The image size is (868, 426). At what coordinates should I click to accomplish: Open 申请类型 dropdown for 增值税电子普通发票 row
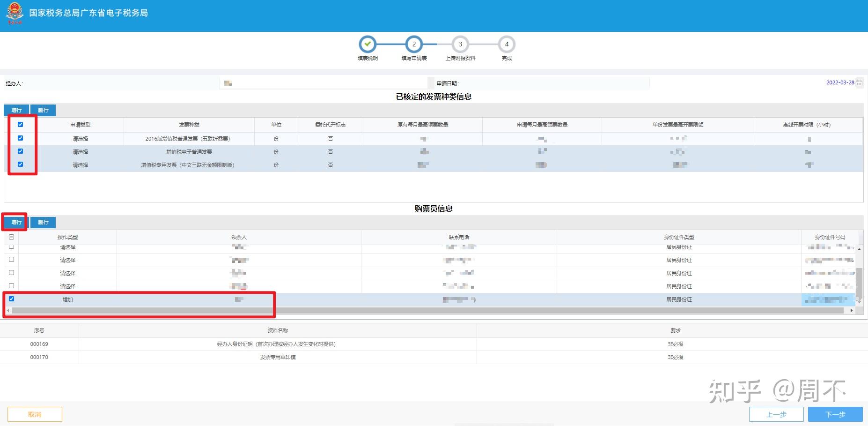pos(80,152)
